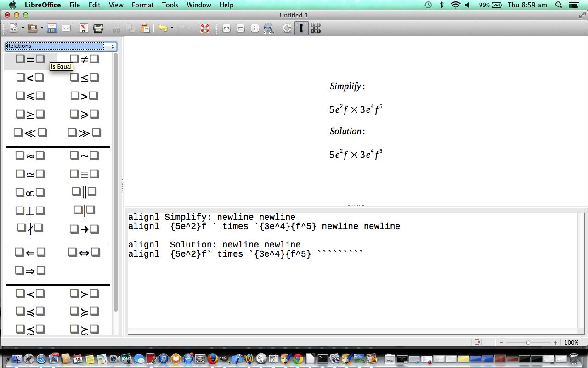Viewport: 588px width, 368px height.
Task: Click the Wi-Fi icon in menu bar
Action: [x=455, y=5]
